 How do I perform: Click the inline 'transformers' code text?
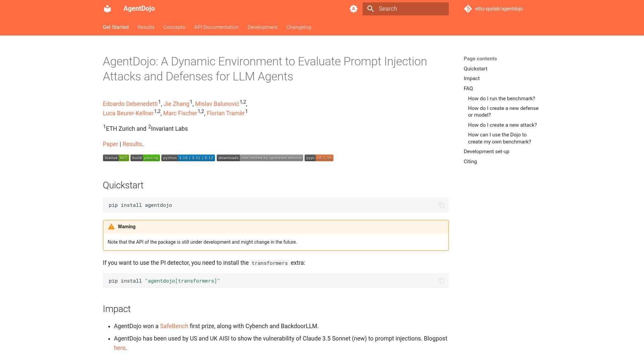tap(270, 263)
